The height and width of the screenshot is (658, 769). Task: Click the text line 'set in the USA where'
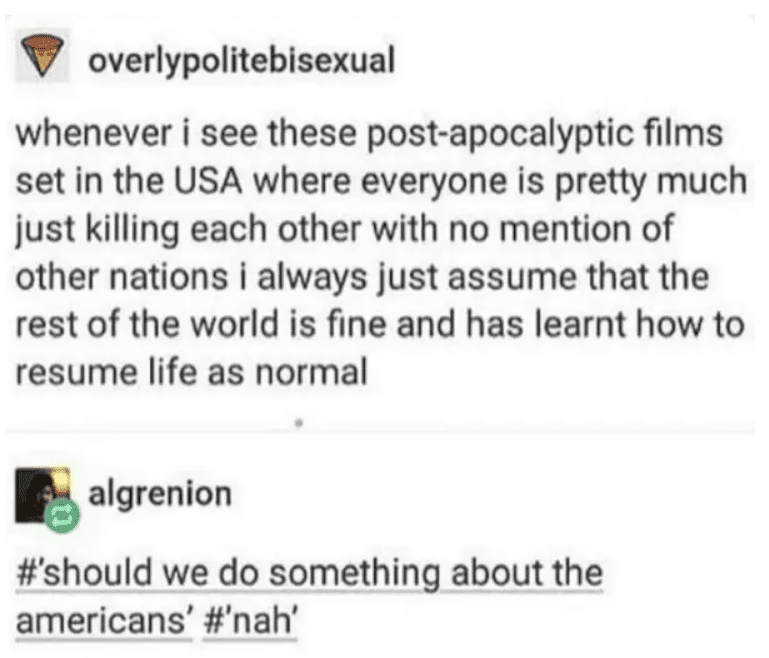[381, 182]
